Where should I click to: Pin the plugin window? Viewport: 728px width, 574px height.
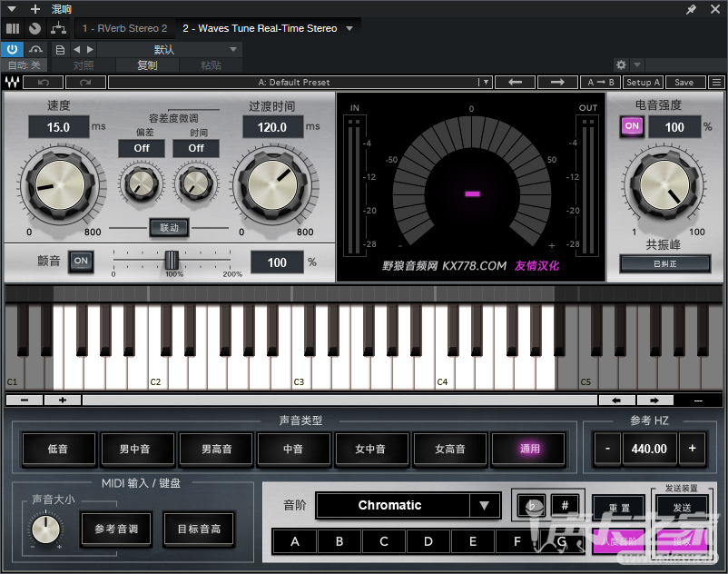coord(692,9)
